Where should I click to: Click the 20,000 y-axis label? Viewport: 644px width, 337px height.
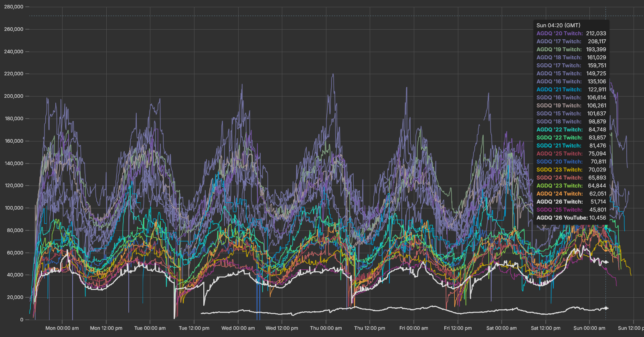pyautogui.click(x=15, y=297)
